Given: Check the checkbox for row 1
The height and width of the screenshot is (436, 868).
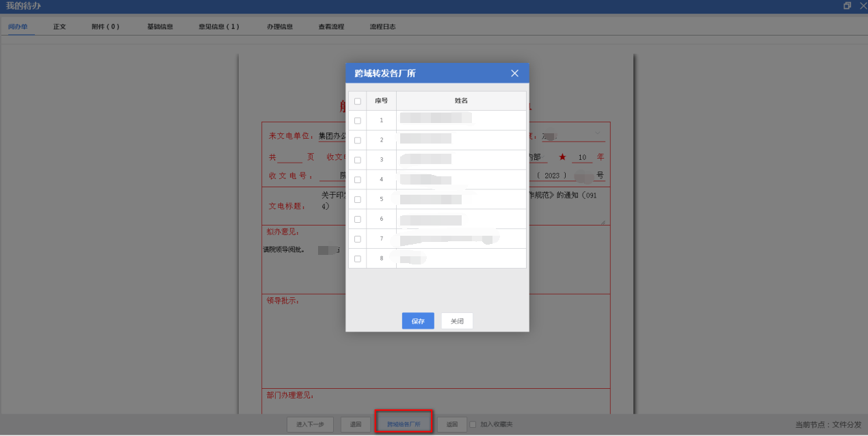Looking at the screenshot, I should (357, 120).
